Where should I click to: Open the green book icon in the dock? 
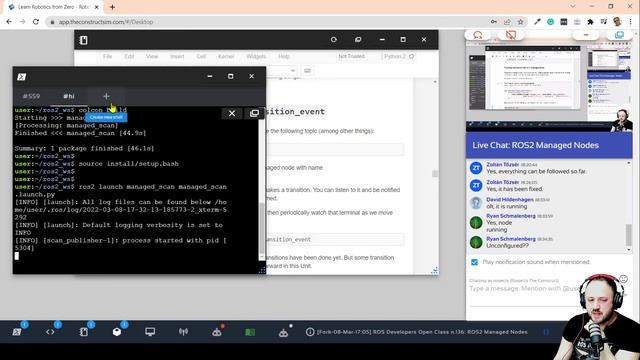tap(250, 332)
